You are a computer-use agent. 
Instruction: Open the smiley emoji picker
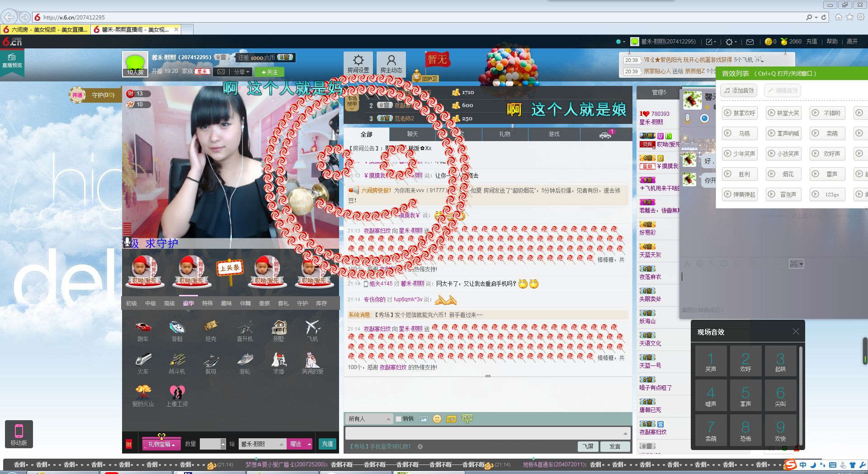pyautogui.click(x=437, y=419)
